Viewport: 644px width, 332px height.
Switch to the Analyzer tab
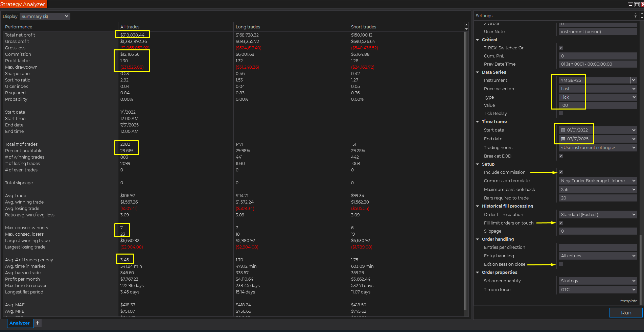(20, 323)
